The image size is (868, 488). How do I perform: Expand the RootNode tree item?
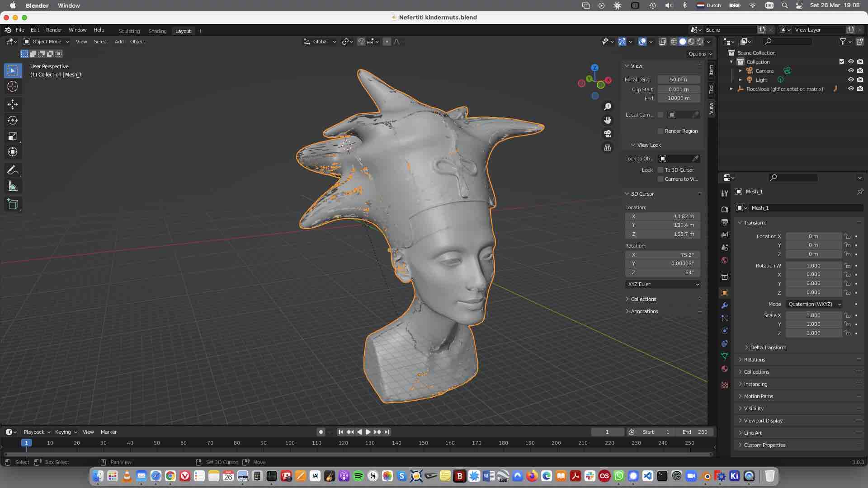point(731,89)
